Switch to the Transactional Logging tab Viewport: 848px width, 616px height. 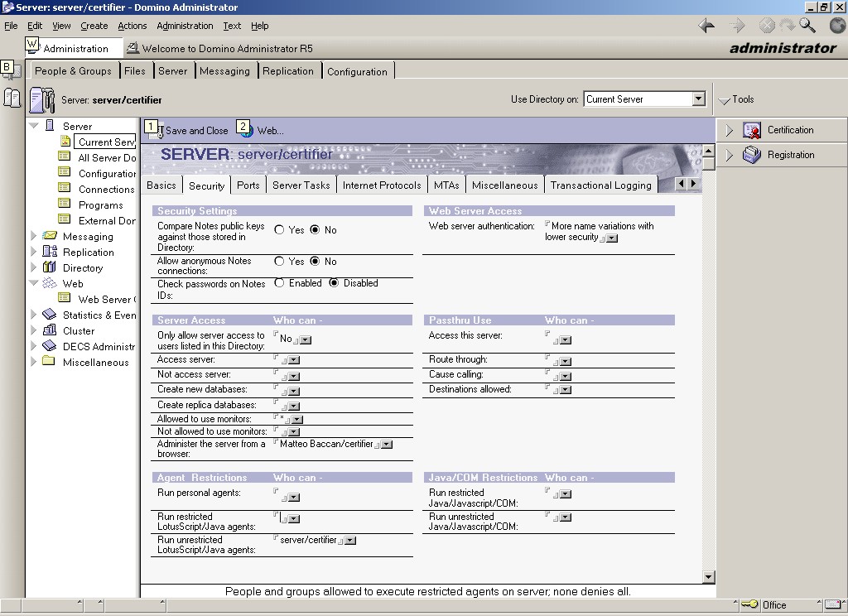pyautogui.click(x=601, y=185)
